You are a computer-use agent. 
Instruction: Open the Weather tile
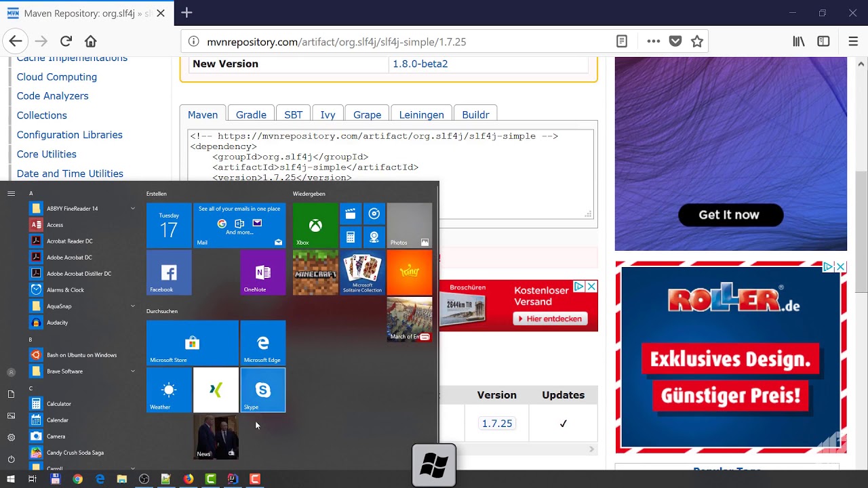(169, 390)
